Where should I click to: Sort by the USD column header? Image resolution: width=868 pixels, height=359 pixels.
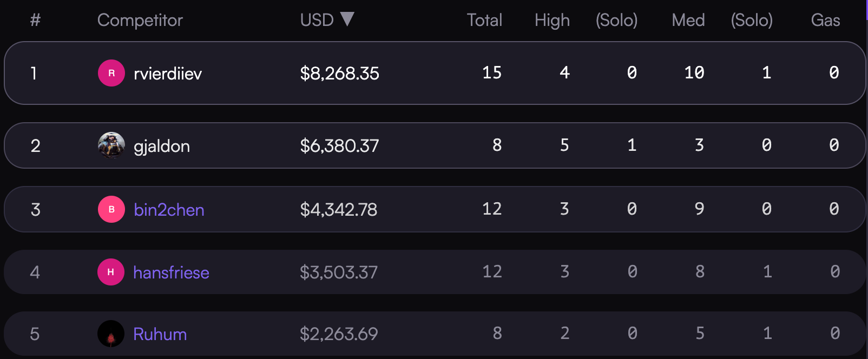tap(317, 20)
